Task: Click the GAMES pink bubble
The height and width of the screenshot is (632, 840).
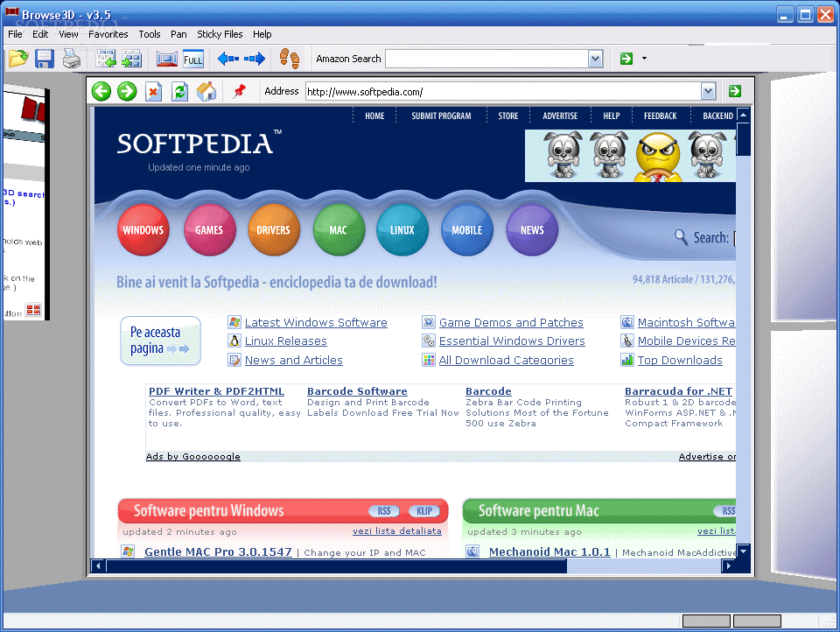Action: point(209,230)
